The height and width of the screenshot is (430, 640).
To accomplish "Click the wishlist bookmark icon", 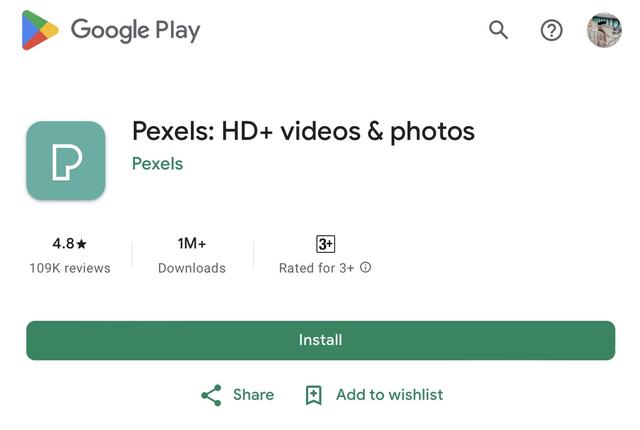I will [x=313, y=395].
